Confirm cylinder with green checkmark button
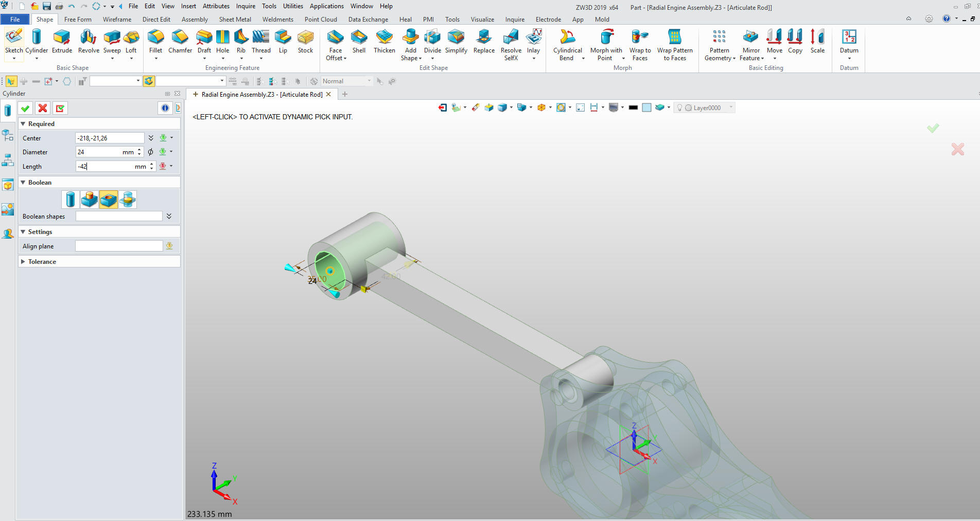 click(25, 108)
